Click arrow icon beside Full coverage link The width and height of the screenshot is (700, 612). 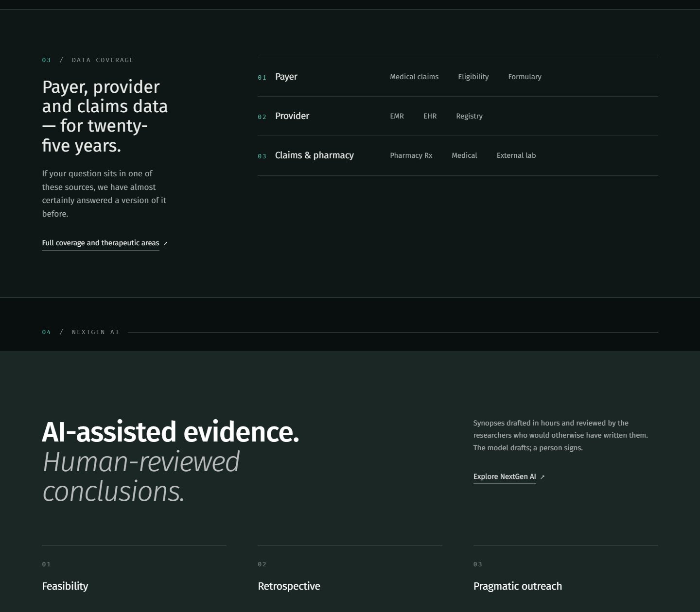click(165, 243)
